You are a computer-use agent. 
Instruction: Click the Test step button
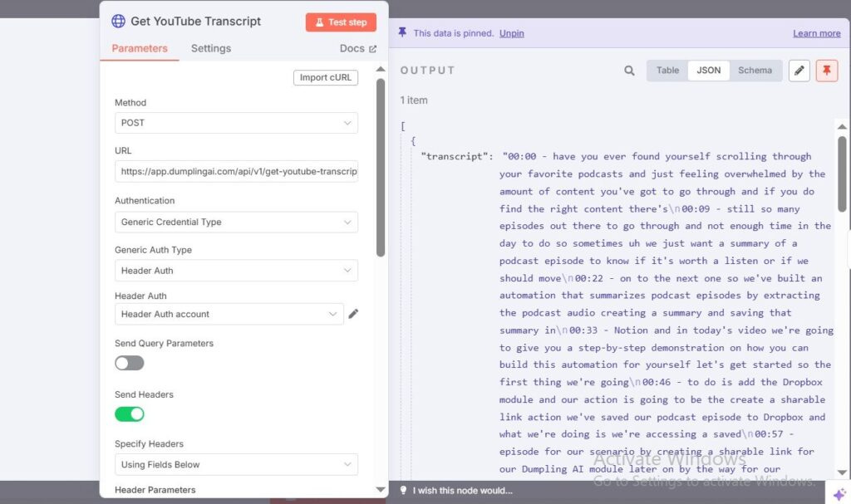coord(341,22)
